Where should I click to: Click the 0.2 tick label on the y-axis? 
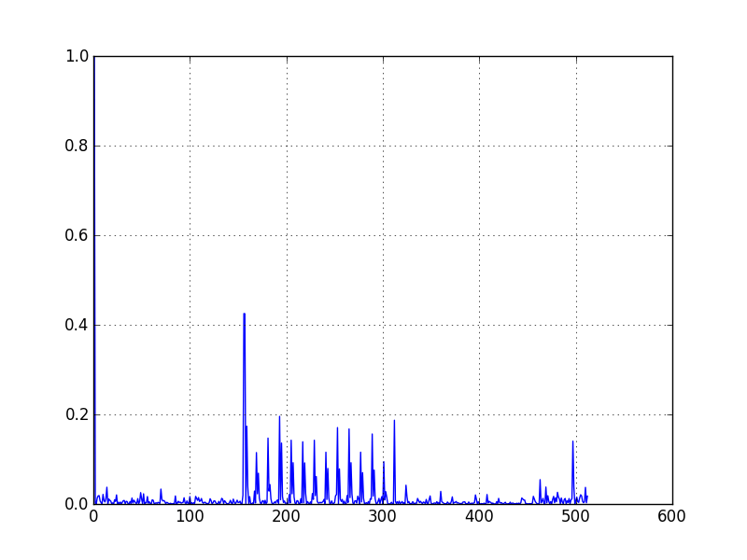pyautogui.click(x=78, y=416)
